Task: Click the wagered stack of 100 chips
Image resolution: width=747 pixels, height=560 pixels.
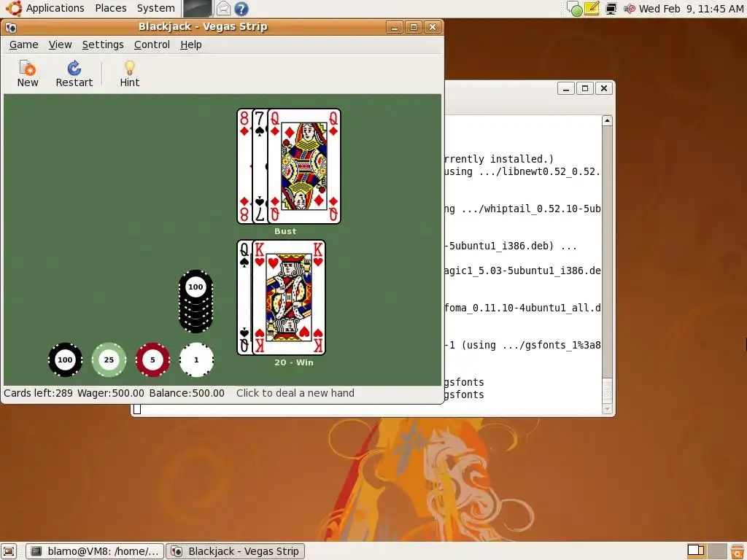Action: tap(196, 301)
